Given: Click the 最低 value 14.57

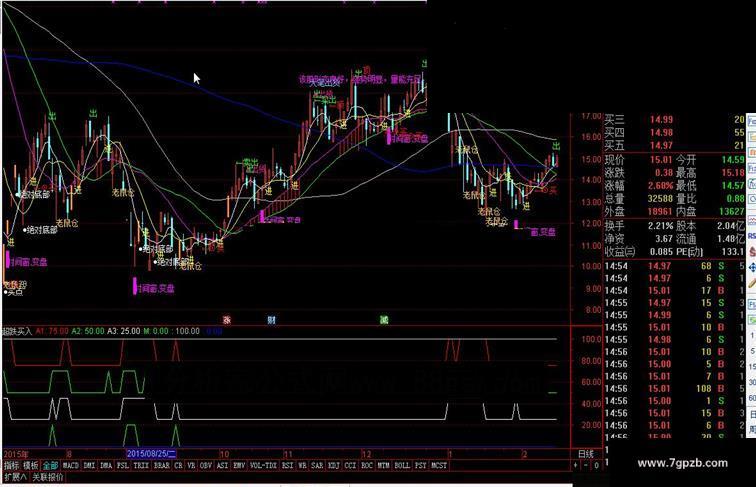Looking at the screenshot, I should tap(733, 186).
